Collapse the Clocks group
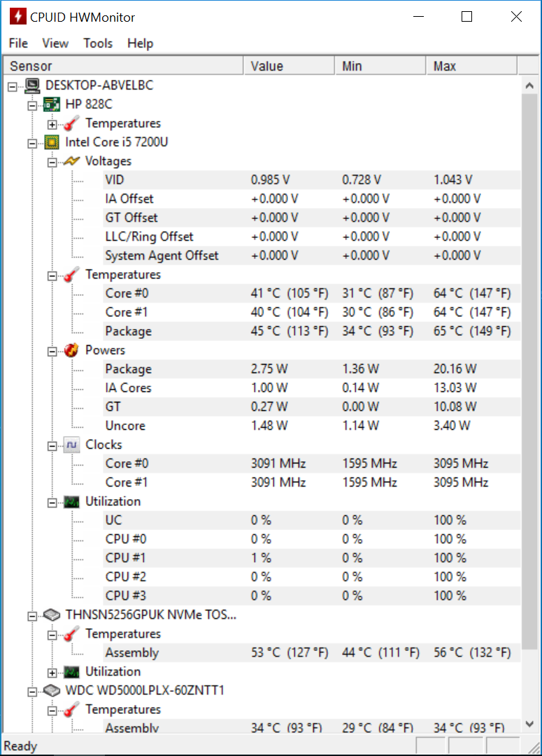The image size is (542, 756). 52,446
